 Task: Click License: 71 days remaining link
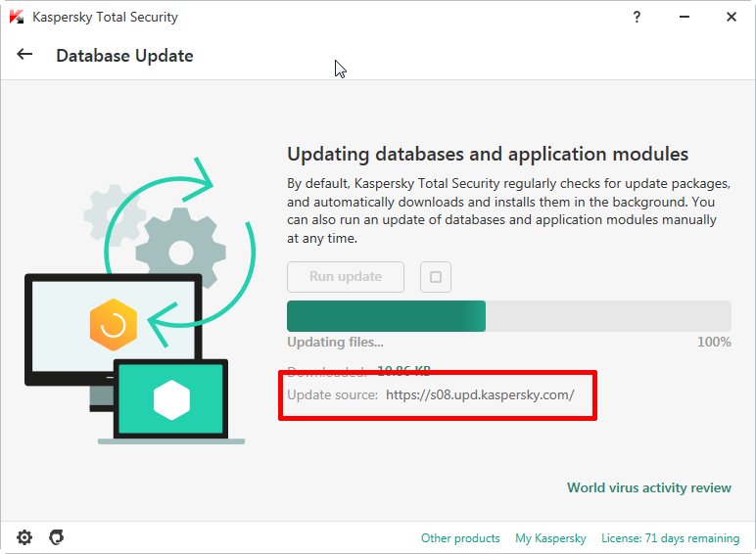click(x=670, y=538)
